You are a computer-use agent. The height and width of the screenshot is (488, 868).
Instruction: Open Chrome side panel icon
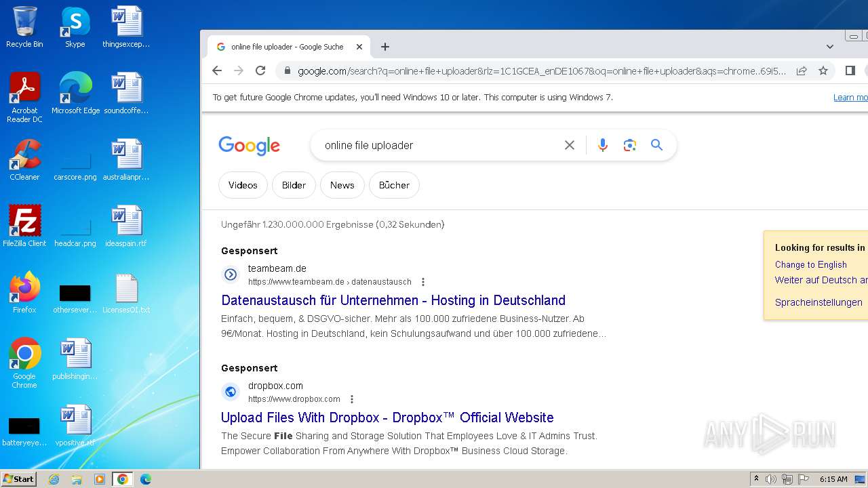click(850, 70)
